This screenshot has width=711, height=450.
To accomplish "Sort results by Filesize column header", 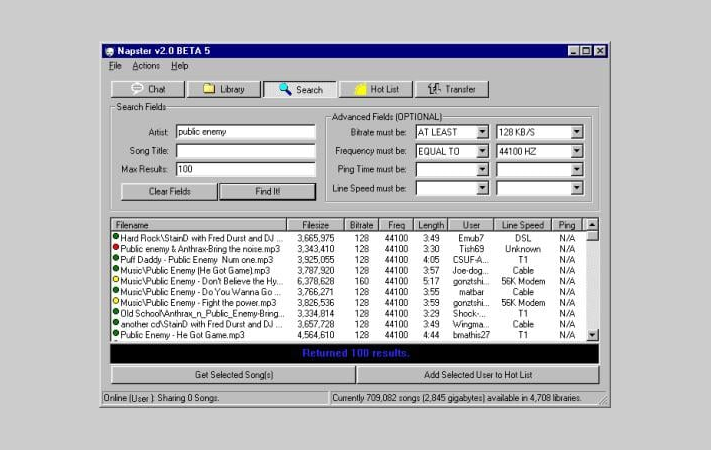I will click(316, 225).
